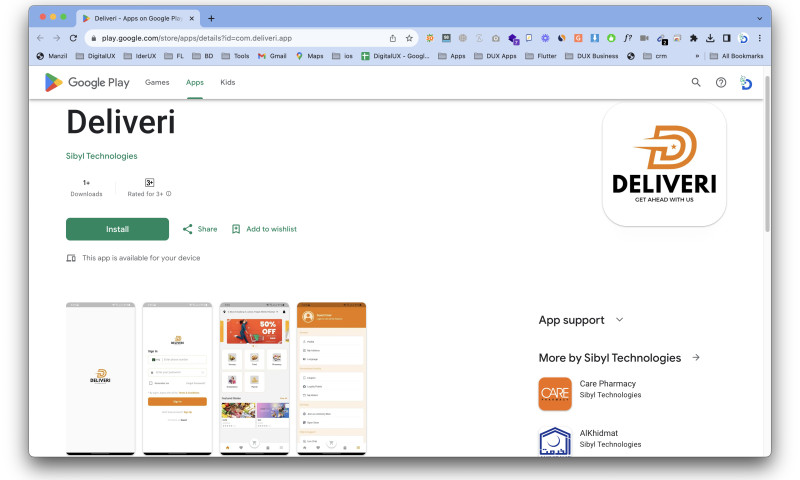Open the Care Pharmacy app title
This screenshot has width=800, height=480.
click(608, 384)
